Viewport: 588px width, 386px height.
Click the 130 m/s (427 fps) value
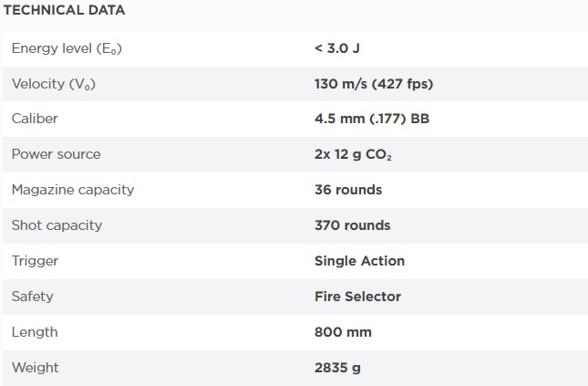point(374,84)
